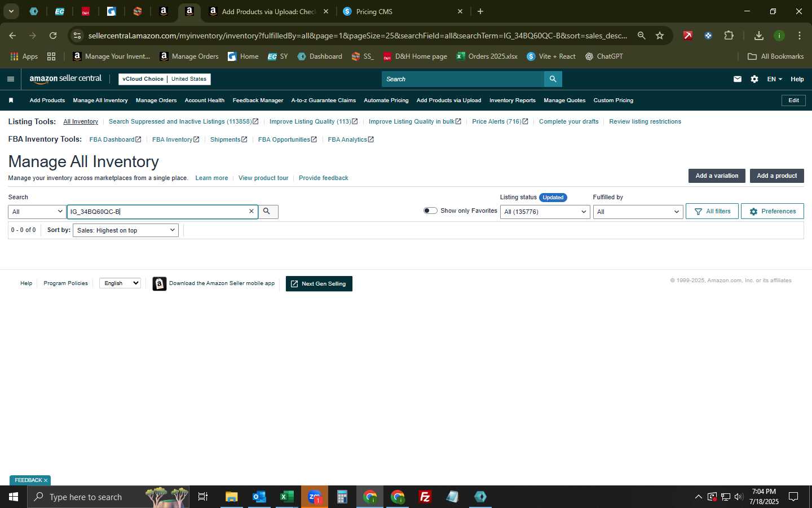Open vCloud Choice United States account switcher
Screen dimensions: 812x508
click(165, 79)
